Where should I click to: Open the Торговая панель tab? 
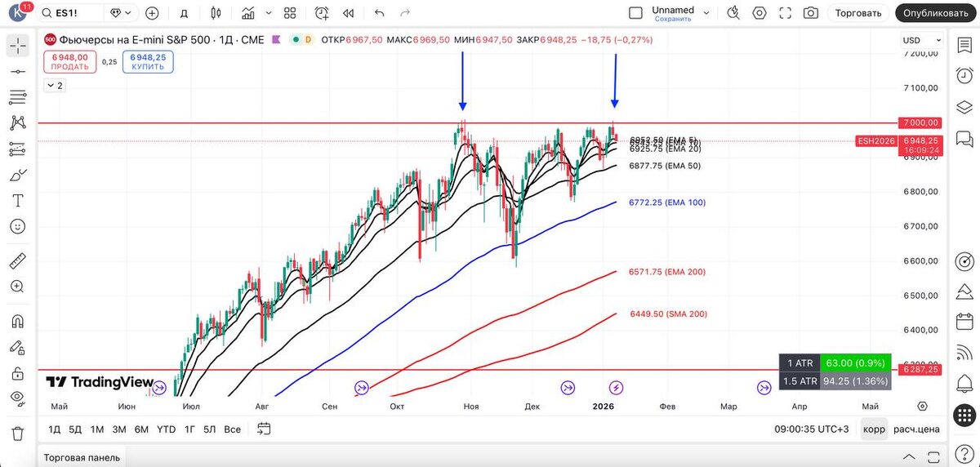coord(82,457)
